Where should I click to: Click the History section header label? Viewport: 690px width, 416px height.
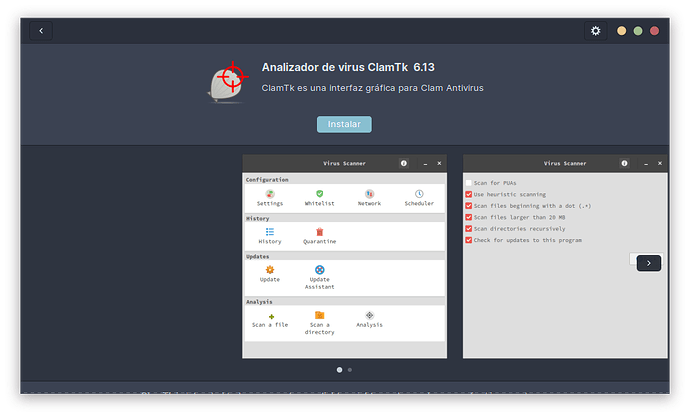tap(257, 218)
